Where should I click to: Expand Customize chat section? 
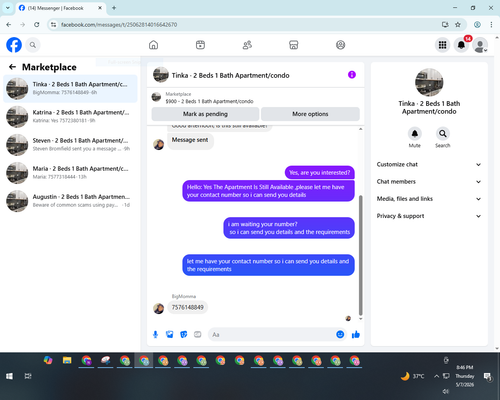coord(429,164)
